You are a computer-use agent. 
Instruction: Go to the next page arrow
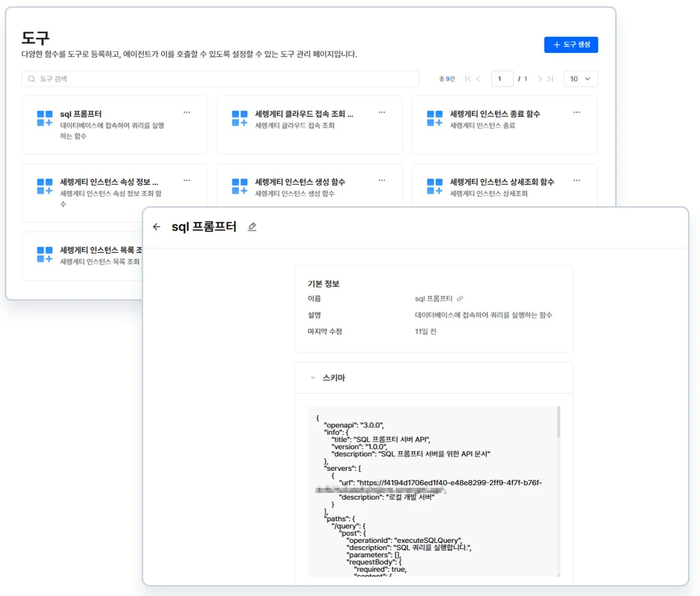tap(540, 79)
